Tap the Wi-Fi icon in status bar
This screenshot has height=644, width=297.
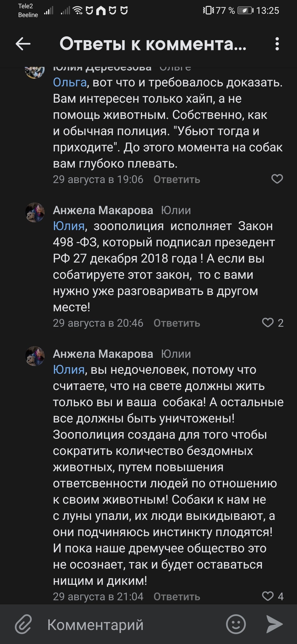click(78, 10)
